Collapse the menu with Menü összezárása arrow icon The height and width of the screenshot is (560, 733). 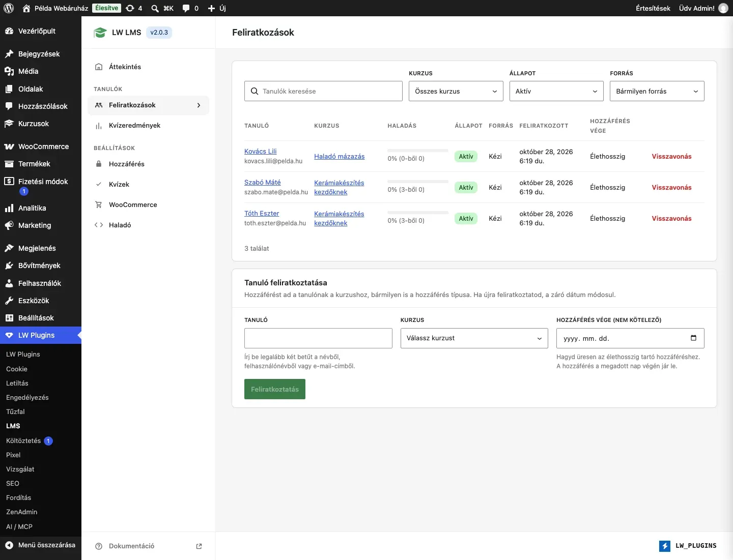click(x=9, y=545)
